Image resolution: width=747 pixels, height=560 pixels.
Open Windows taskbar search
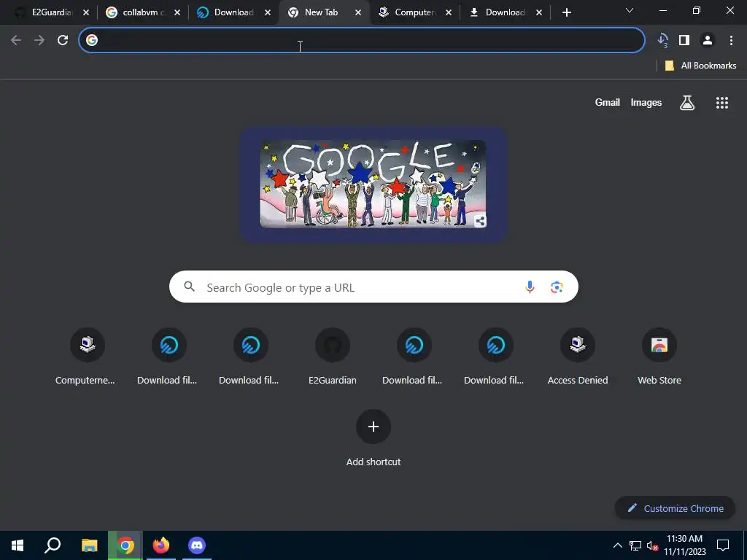click(x=53, y=545)
